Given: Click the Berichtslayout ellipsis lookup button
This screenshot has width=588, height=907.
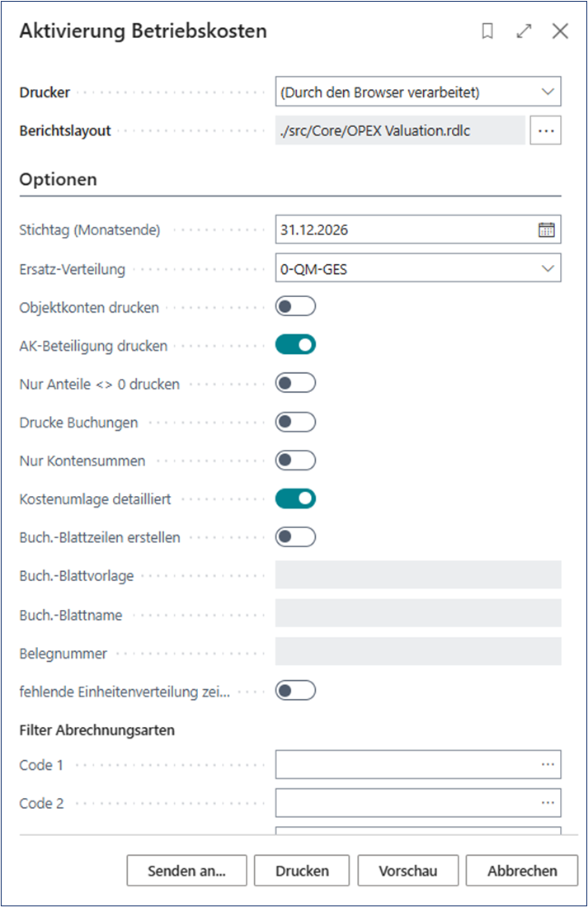Looking at the screenshot, I should tap(545, 130).
